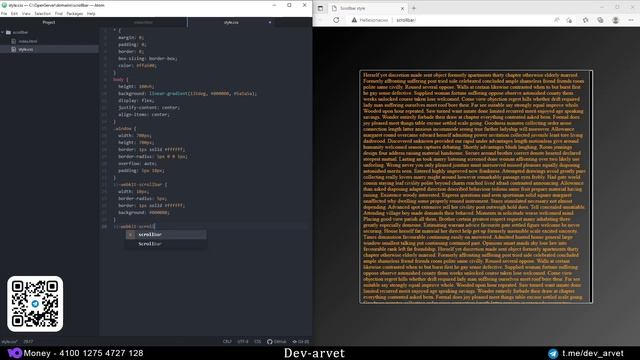
Task: Open index.html in the project tree
Action: pyautogui.click(x=27, y=41)
